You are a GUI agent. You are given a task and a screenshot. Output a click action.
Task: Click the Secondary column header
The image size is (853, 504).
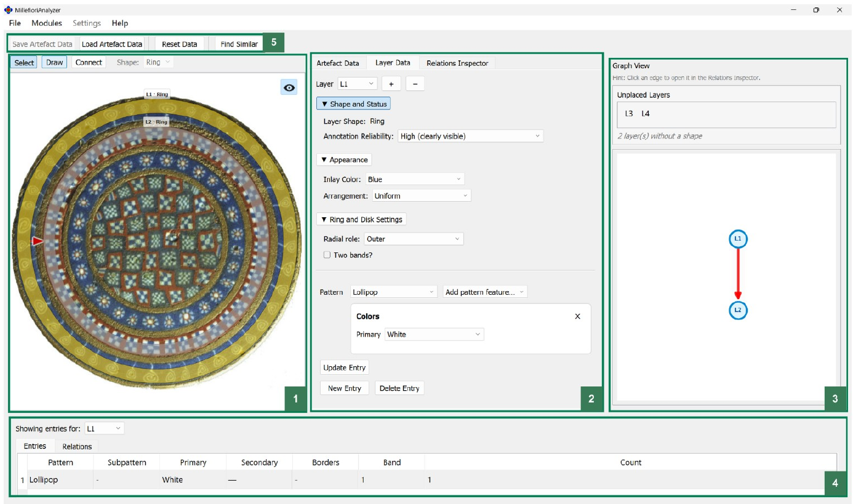tap(259, 462)
